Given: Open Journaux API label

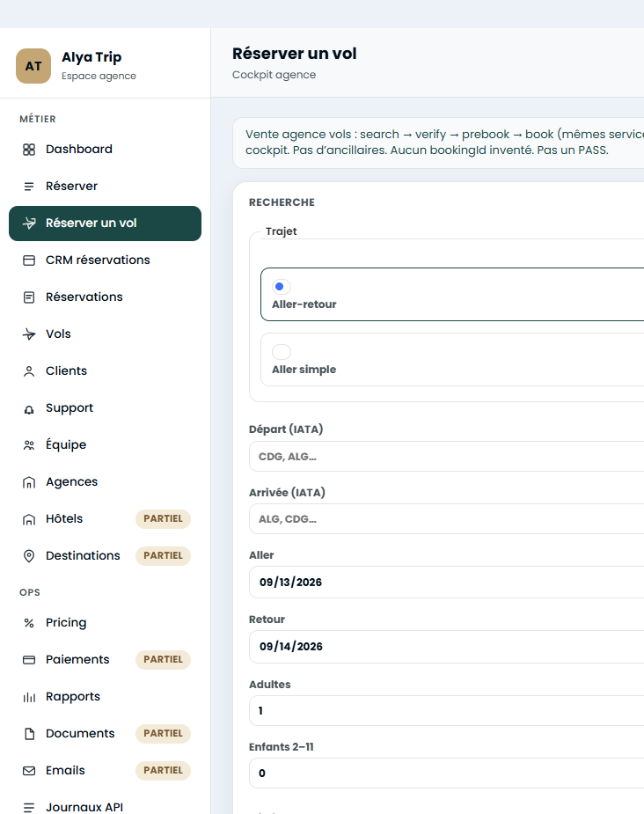Looking at the screenshot, I should click(84, 807).
